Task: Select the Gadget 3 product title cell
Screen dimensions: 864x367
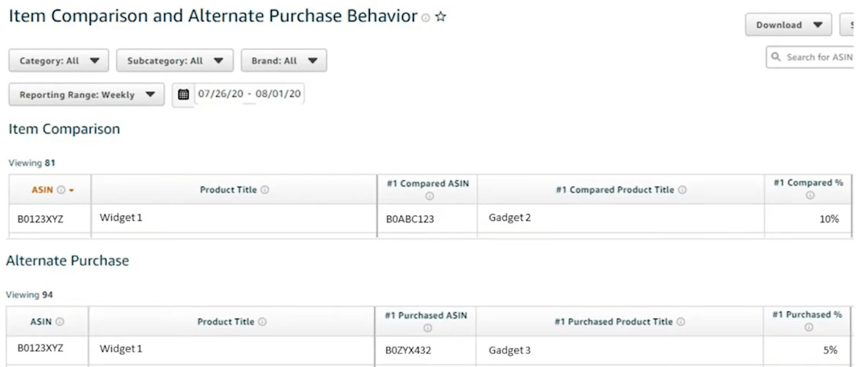Action: (x=620, y=350)
